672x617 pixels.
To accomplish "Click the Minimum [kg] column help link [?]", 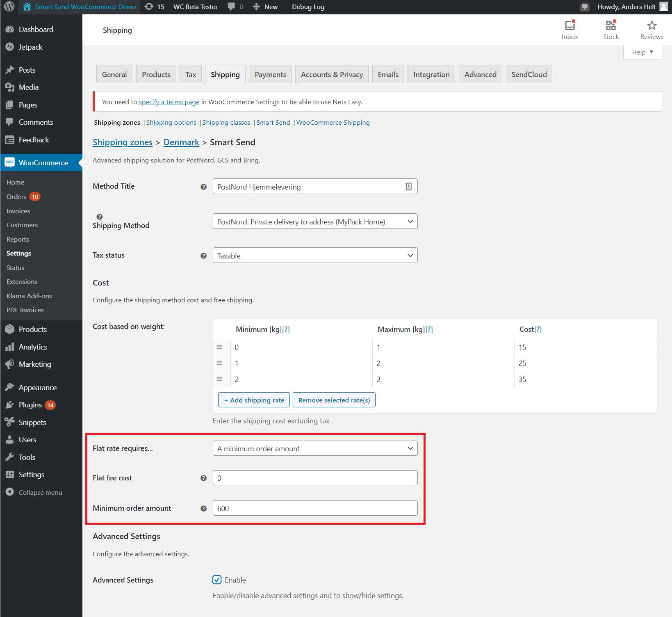I will point(286,329).
